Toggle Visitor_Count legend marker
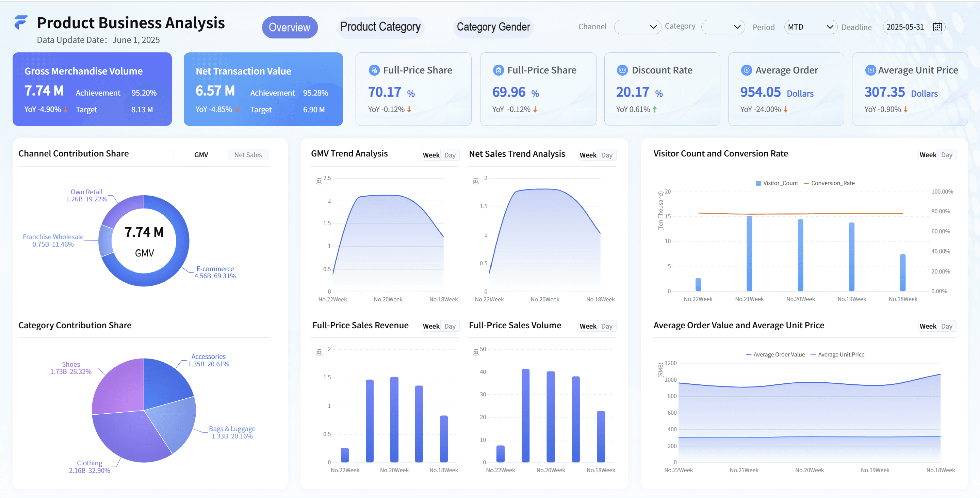980x498 pixels. tap(758, 183)
